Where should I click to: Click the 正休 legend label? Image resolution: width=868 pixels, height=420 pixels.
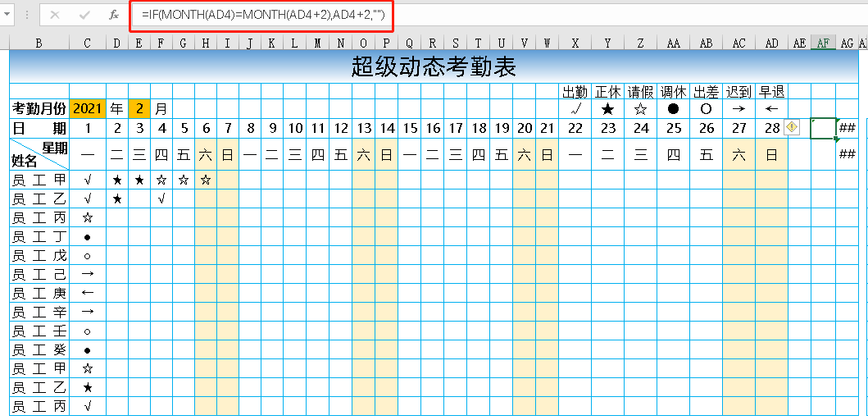(608, 91)
